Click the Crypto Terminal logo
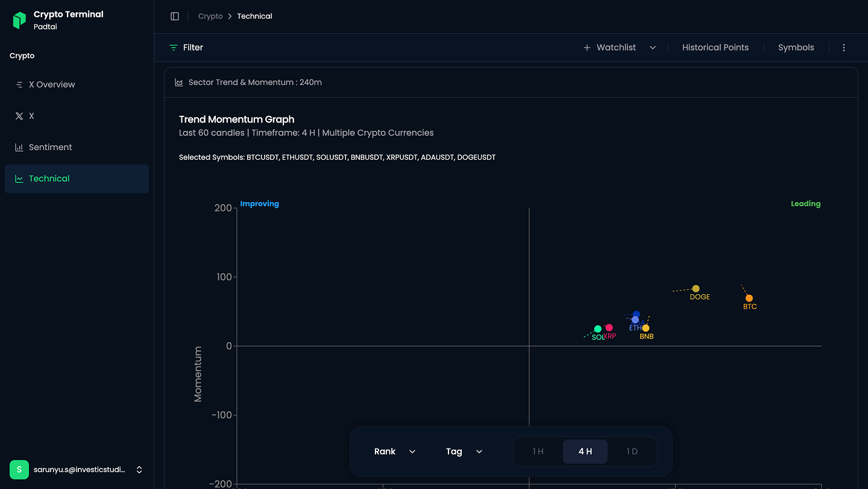 click(x=19, y=19)
